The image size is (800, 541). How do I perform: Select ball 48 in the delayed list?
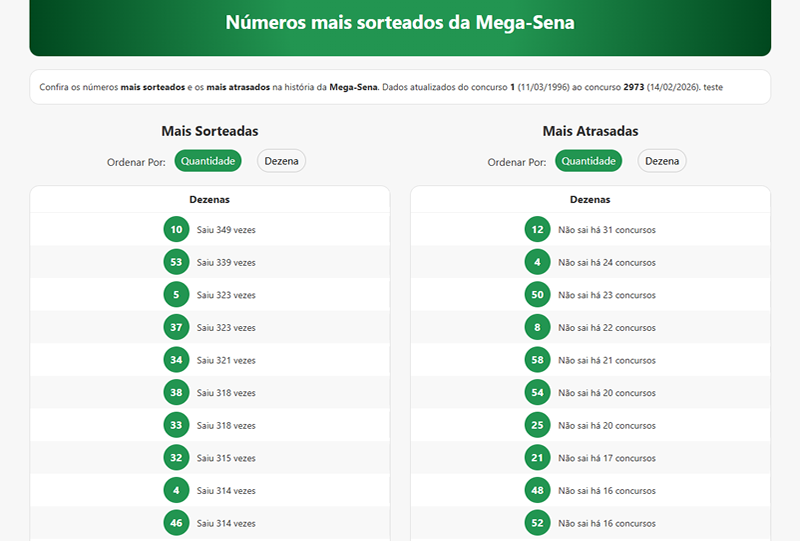[537, 490]
